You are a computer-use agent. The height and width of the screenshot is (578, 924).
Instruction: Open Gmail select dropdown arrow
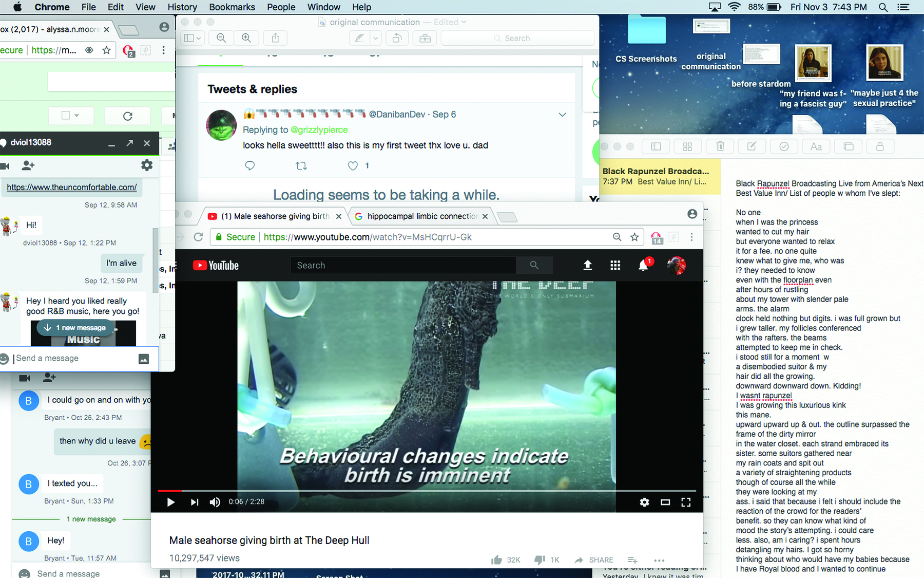[77, 116]
